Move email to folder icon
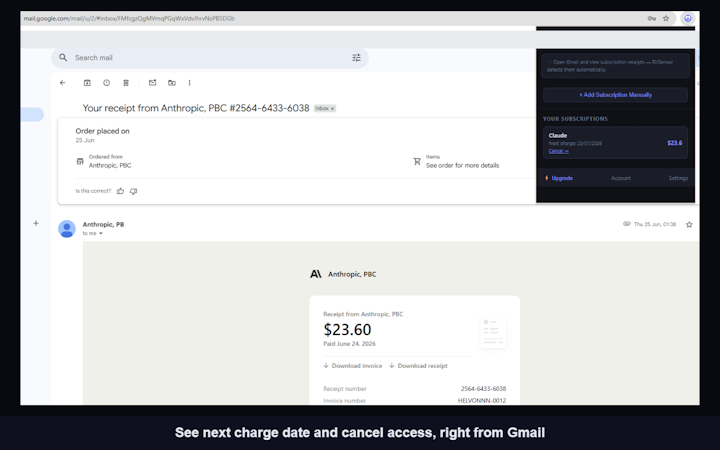This screenshot has height=450, width=720. point(172,83)
